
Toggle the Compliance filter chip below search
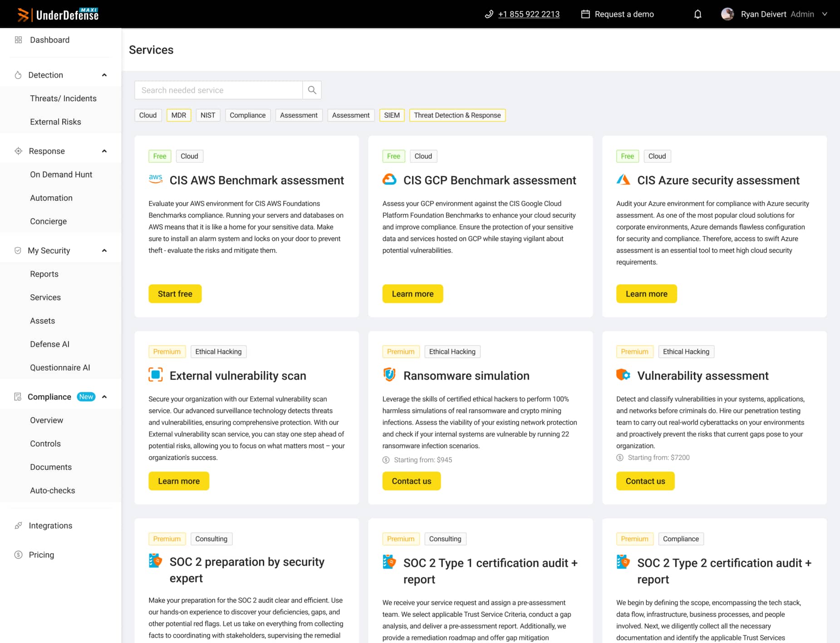click(248, 115)
